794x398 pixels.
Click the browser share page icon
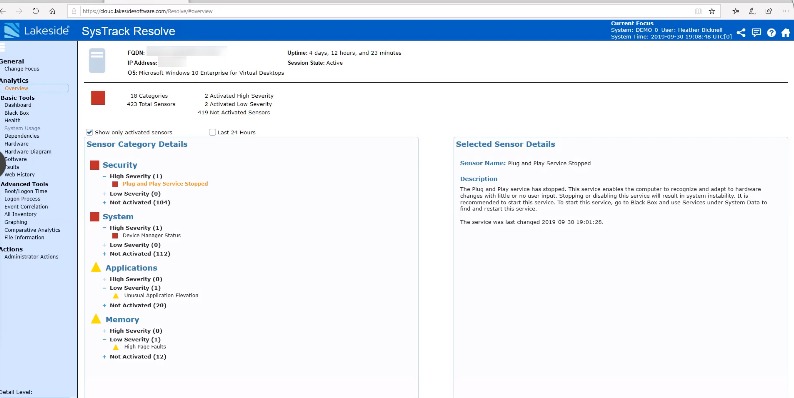769,11
